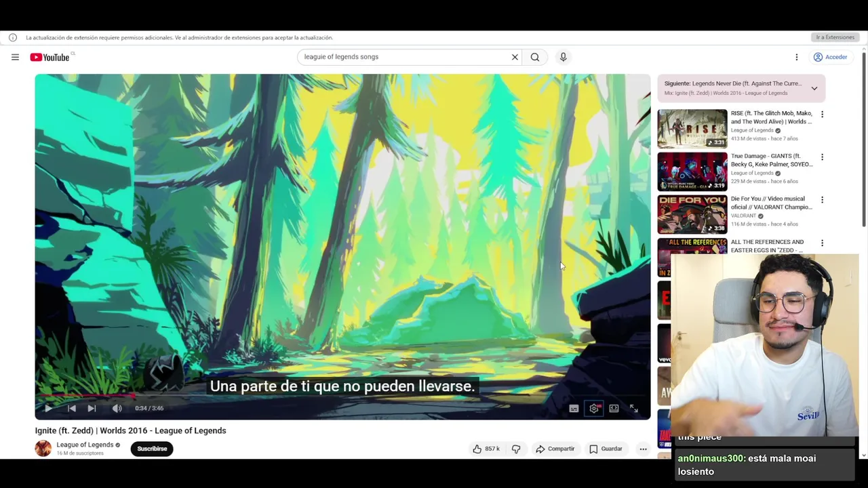The height and width of the screenshot is (488, 868).
Task: Click video title Ignite (ft. Zedd)
Action: (x=131, y=430)
